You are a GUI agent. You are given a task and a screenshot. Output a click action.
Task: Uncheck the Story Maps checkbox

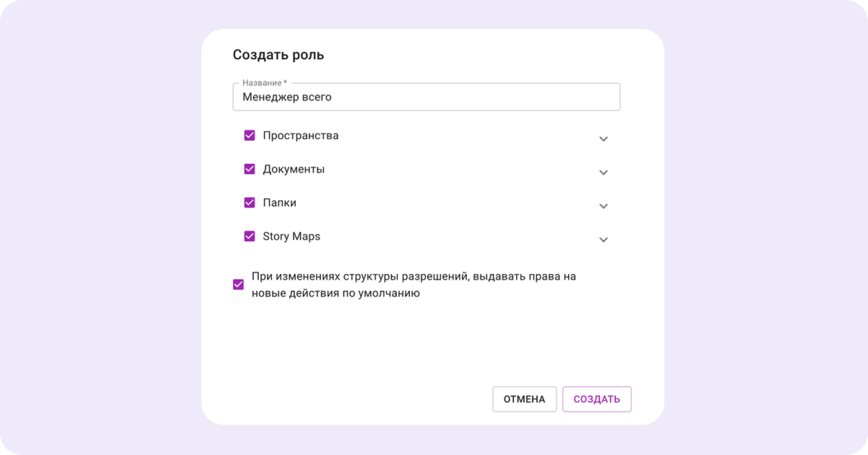[249, 236]
